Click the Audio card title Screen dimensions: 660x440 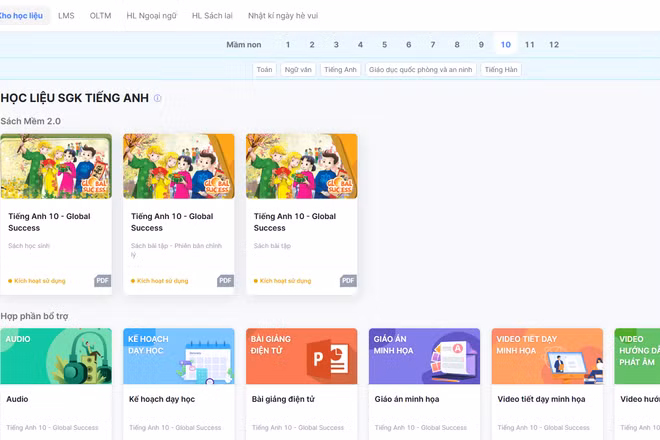pyautogui.click(x=17, y=399)
